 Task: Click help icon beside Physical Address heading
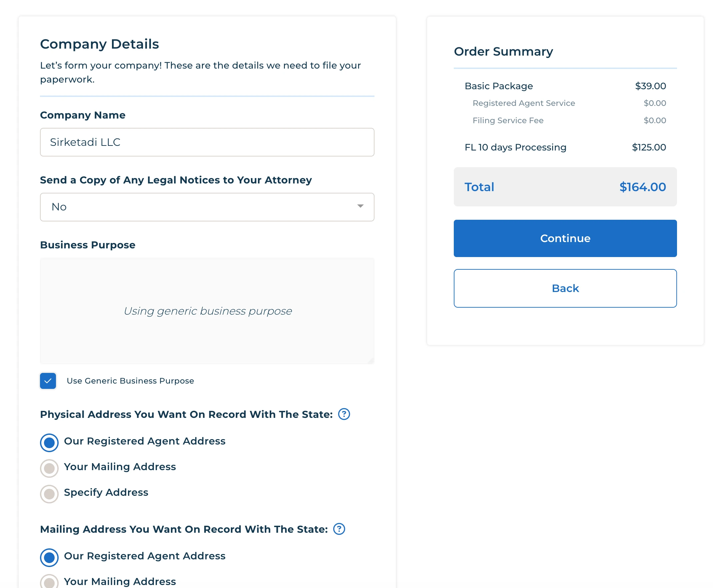point(344,414)
